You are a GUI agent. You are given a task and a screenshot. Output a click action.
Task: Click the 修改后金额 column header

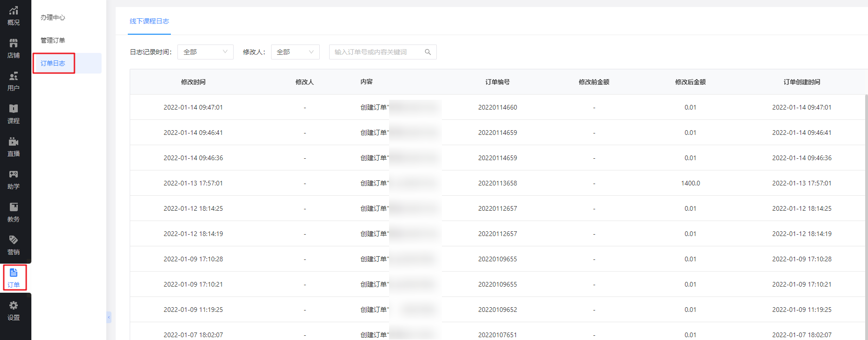(x=691, y=82)
